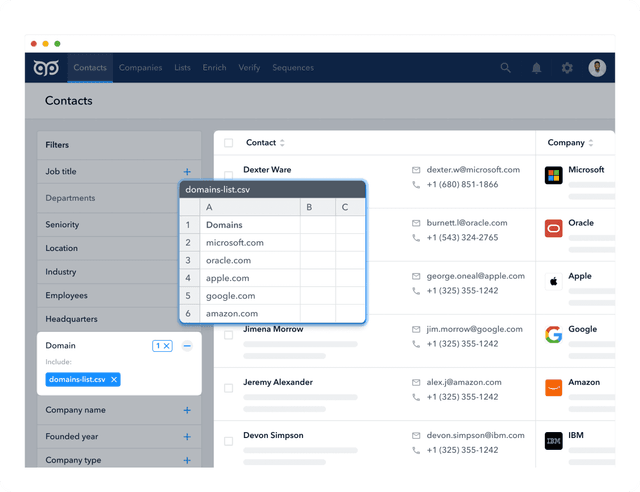Image resolution: width=640 pixels, height=492 pixels.
Task: Open the user profile avatar
Action: (x=597, y=68)
